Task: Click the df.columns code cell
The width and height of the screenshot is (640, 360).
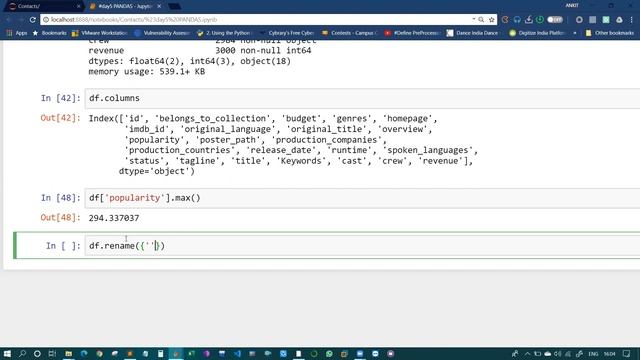Action: (362, 98)
